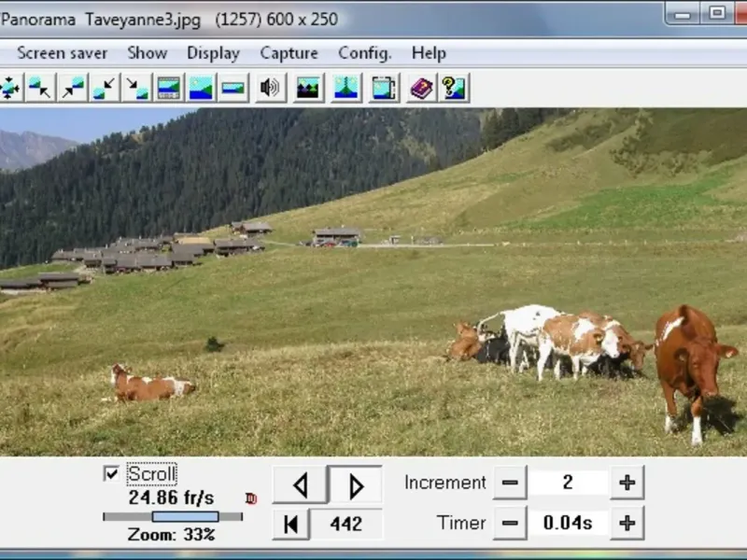
Task: Open the Display menu
Action: pyautogui.click(x=213, y=53)
